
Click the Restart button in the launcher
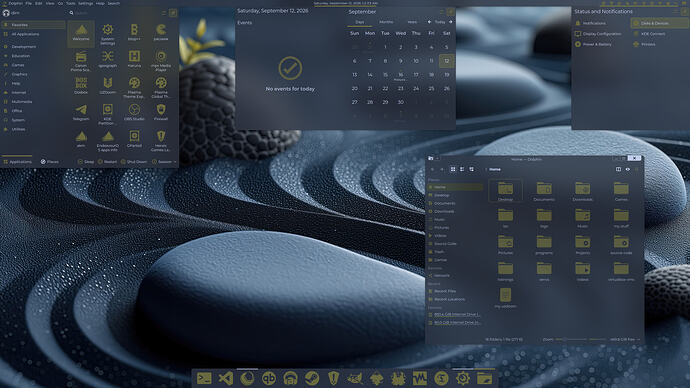point(107,162)
